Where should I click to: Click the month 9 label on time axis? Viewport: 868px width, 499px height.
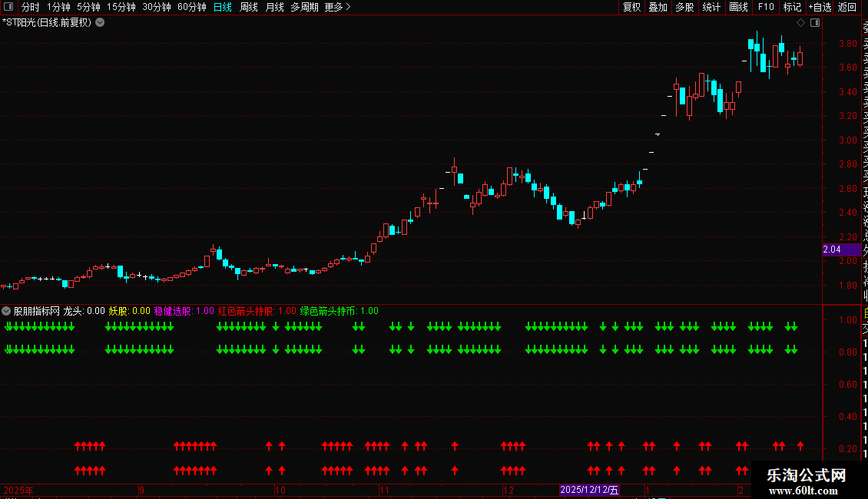point(141,490)
